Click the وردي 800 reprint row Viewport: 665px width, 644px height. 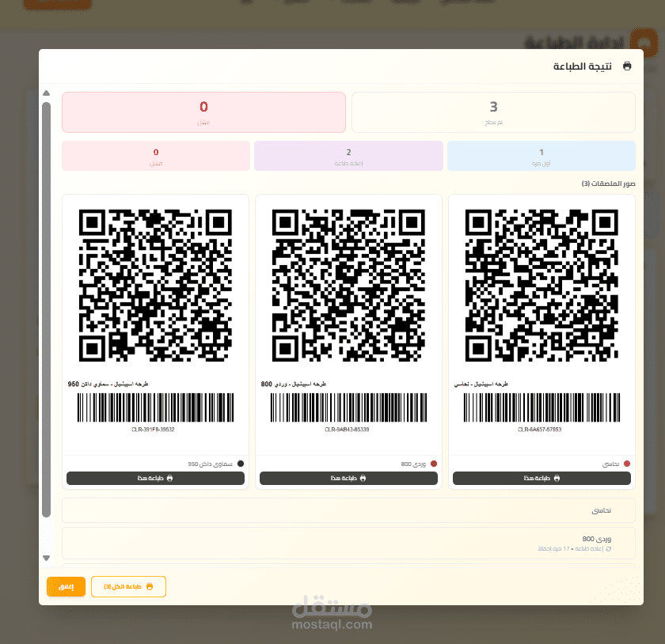(348, 543)
